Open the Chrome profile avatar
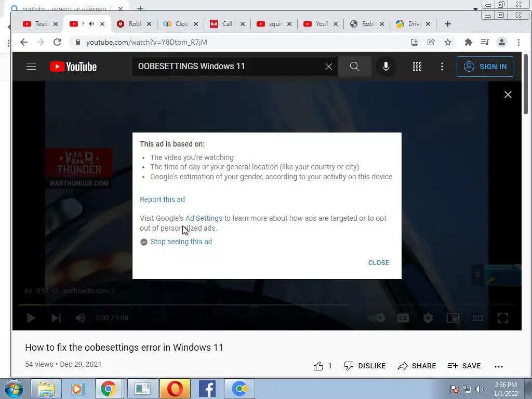Image resolution: width=532 pixels, height=399 pixels. [x=502, y=42]
